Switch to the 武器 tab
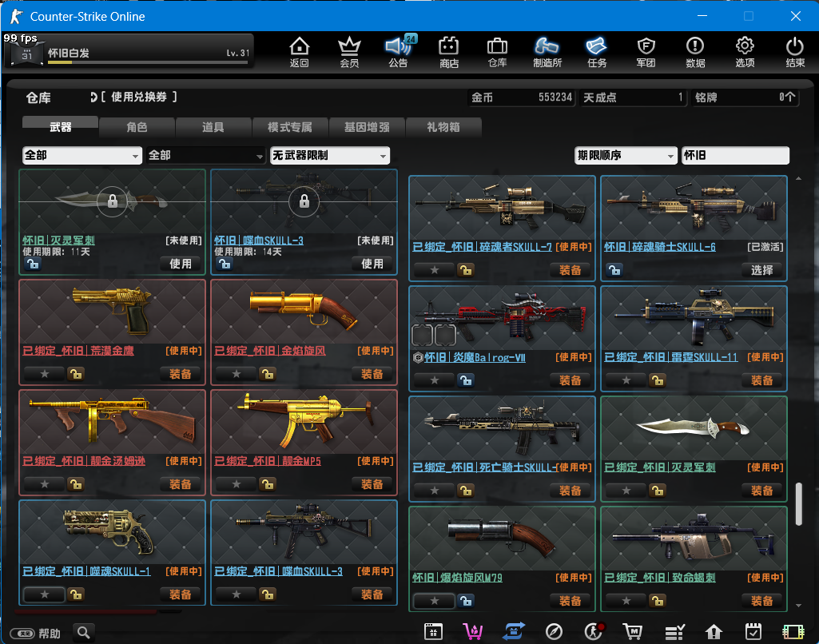This screenshot has height=644, width=819. click(60, 127)
